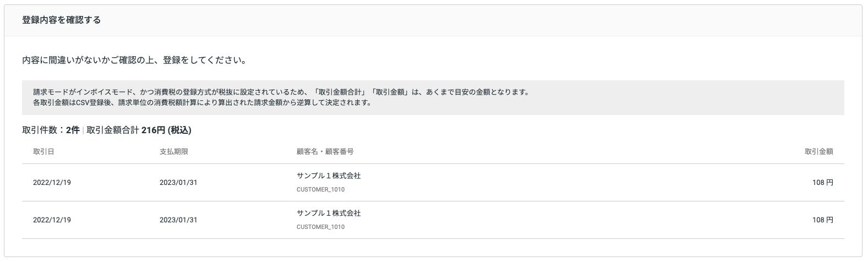Click サンプル１株式会社 in the first row
Image resolution: width=868 pixels, height=262 pixels.
click(x=329, y=176)
